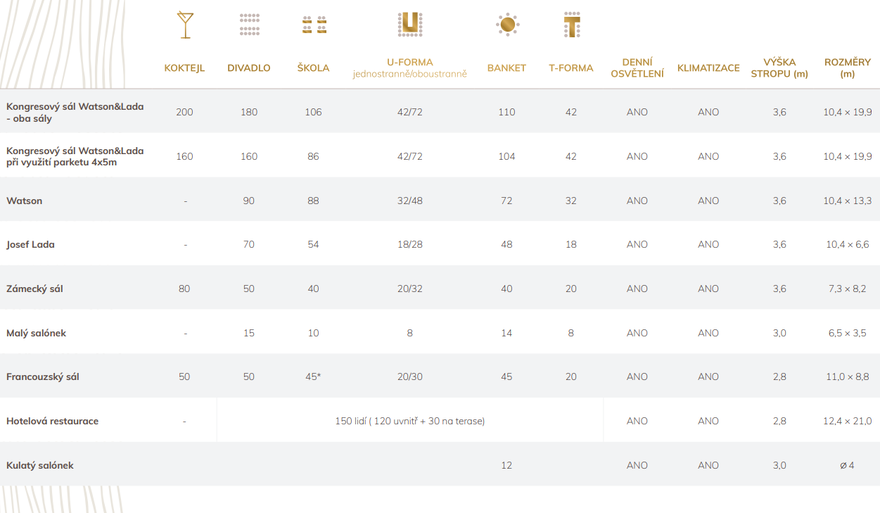Select the DIVADLO column header
This screenshot has height=513, width=880.
coord(249,68)
